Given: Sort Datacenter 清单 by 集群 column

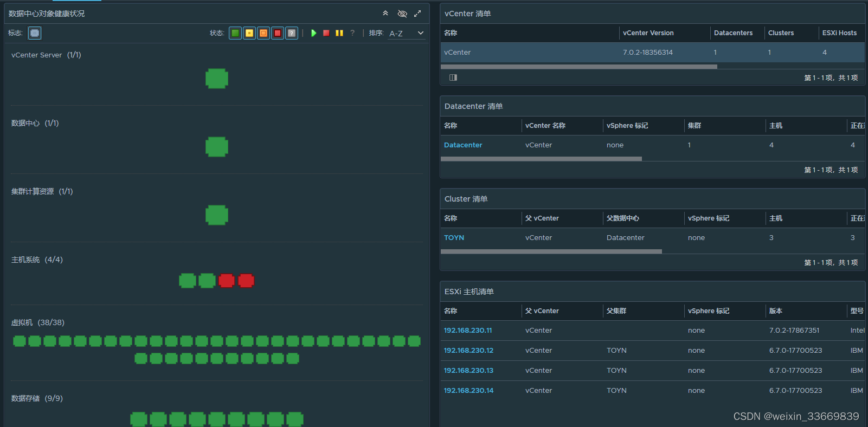Looking at the screenshot, I should [x=695, y=126].
